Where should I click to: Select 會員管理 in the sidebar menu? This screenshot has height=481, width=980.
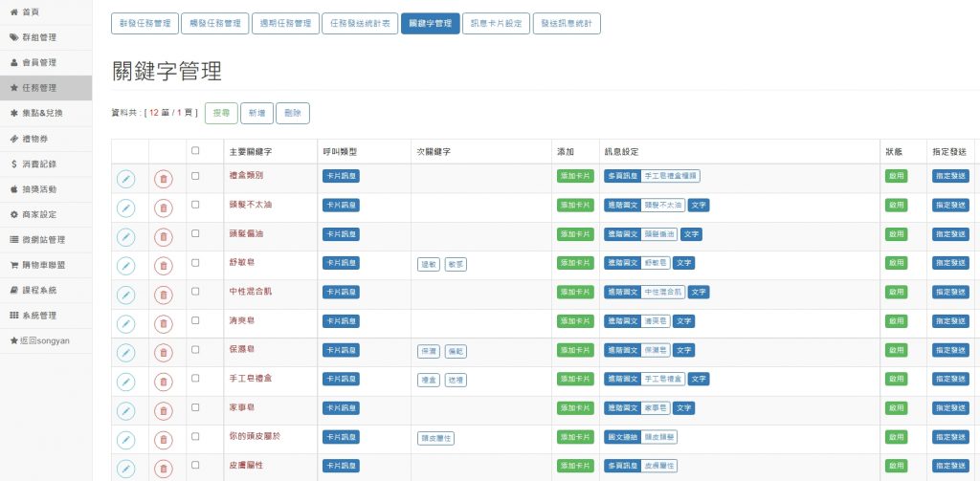[x=39, y=62]
